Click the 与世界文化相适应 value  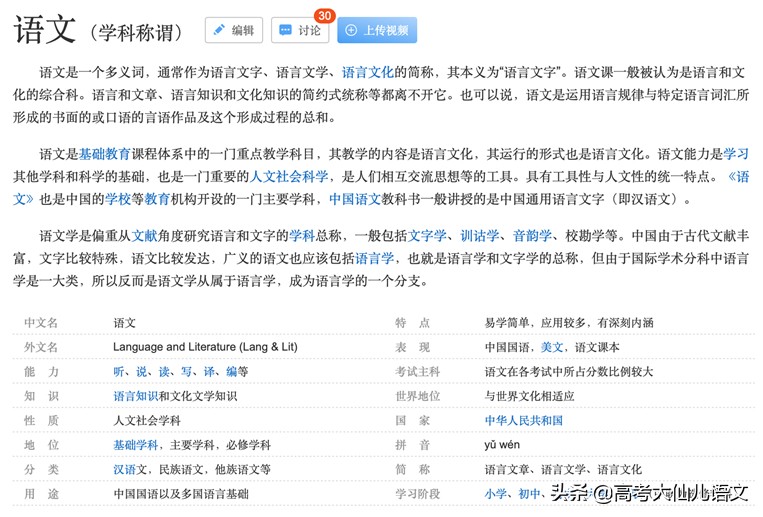coord(529,396)
